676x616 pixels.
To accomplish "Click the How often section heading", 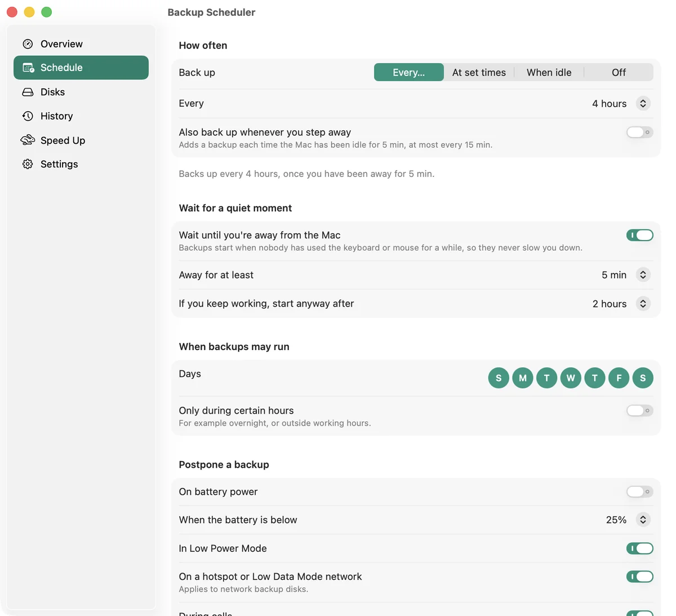I will pyautogui.click(x=203, y=46).
